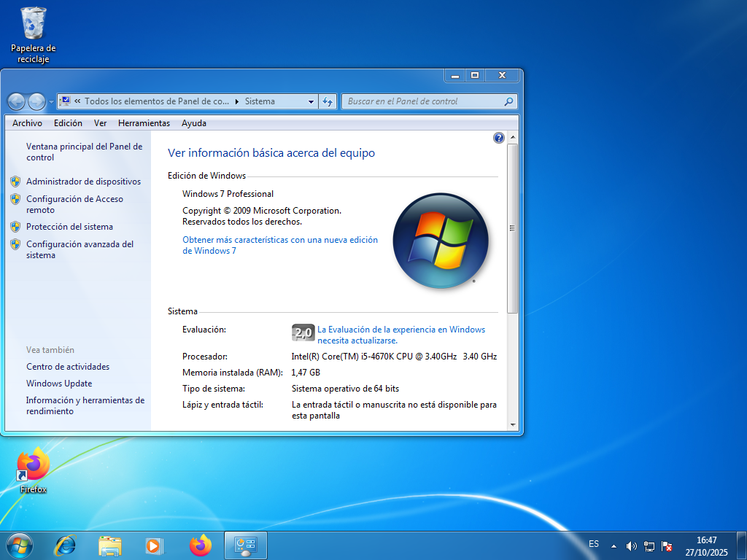747x560 pixels.
Task: Expand the breadcrumb path using the double chevron
Action: 76,101
